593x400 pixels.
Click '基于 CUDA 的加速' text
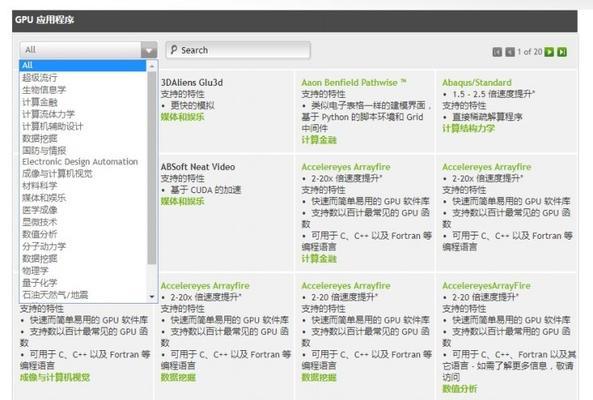[206, 190]
